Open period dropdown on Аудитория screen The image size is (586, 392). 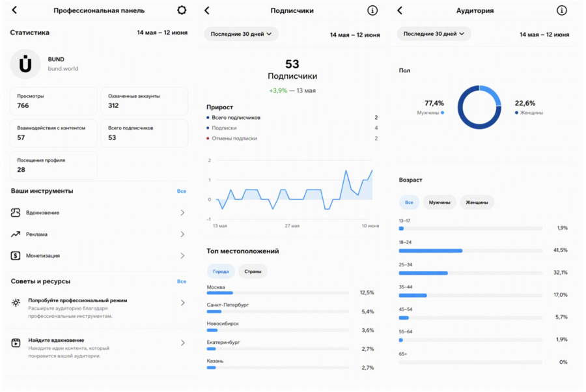click(x=434, y=34)
